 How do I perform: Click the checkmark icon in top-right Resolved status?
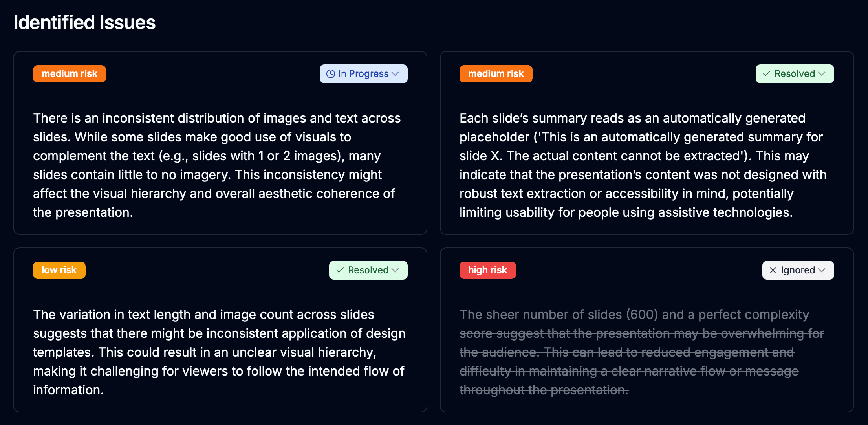(x=766, y=74)
